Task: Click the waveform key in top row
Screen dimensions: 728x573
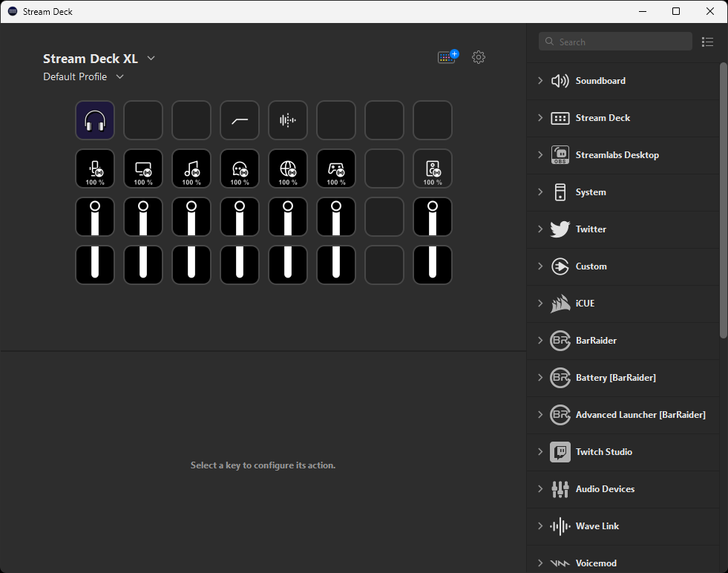Action: click(288, 120)
